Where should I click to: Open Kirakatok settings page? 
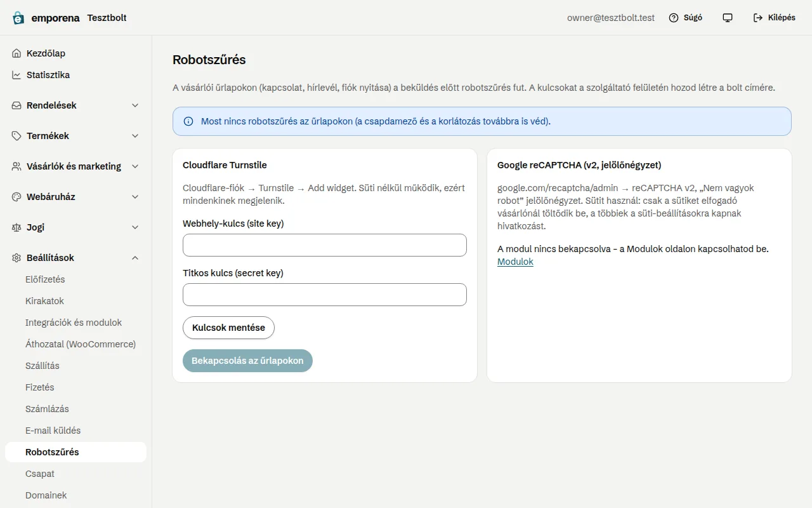point(75,301)
